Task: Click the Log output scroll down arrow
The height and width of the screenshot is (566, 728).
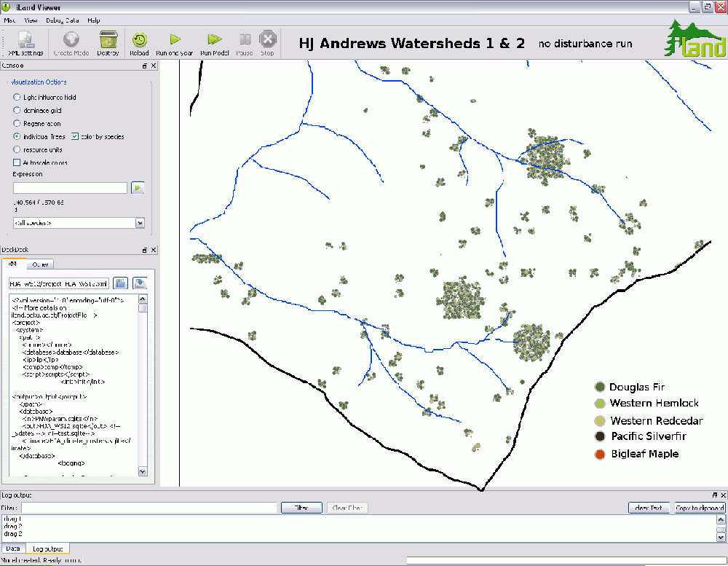Action: point(721,537)
